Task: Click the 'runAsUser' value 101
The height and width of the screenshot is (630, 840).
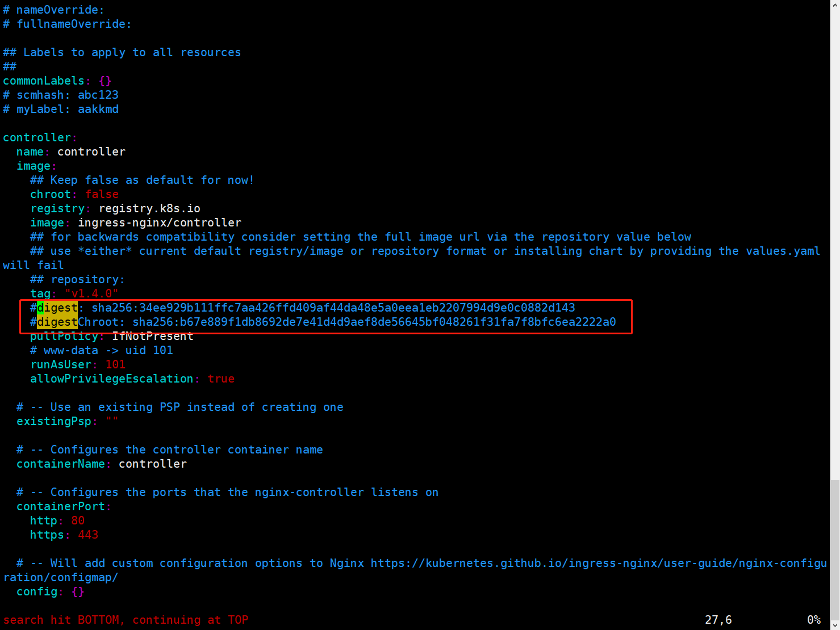Action: tap(115, 364)
